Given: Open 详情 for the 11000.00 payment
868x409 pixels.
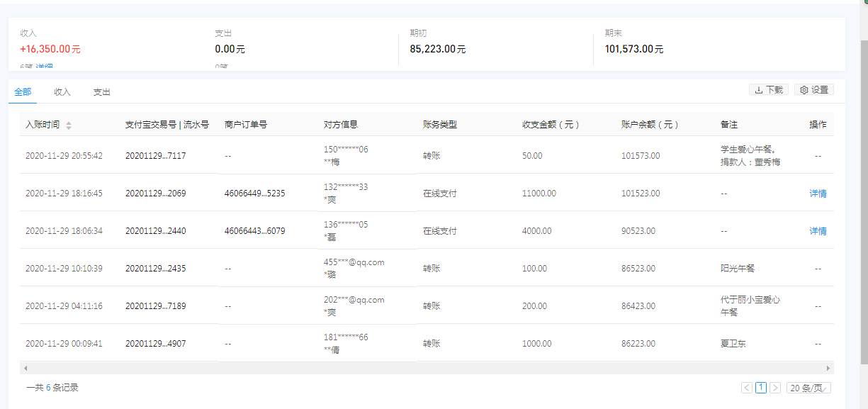Looking at the screenshot, I should (x=818, y=194).
